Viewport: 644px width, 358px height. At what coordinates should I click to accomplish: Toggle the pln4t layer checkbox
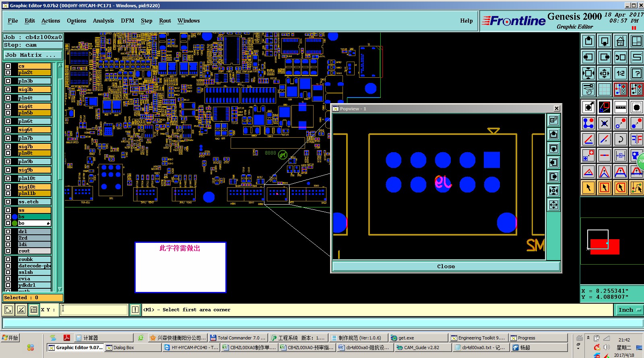click(8, 98)
